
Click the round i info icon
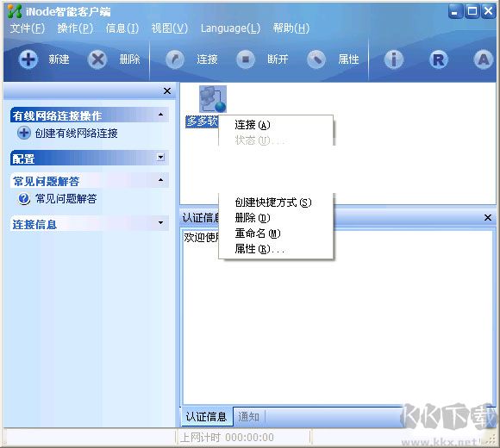[394, 59]
